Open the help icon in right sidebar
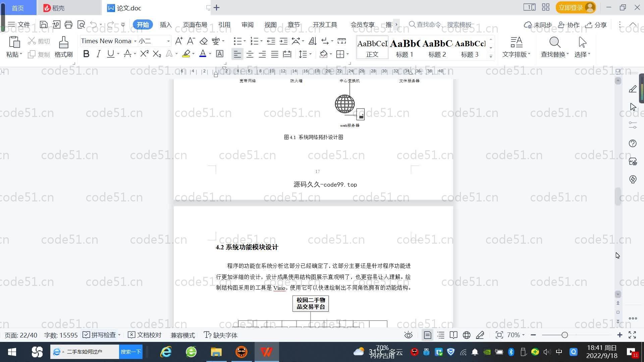 click(x=633, y=143)
